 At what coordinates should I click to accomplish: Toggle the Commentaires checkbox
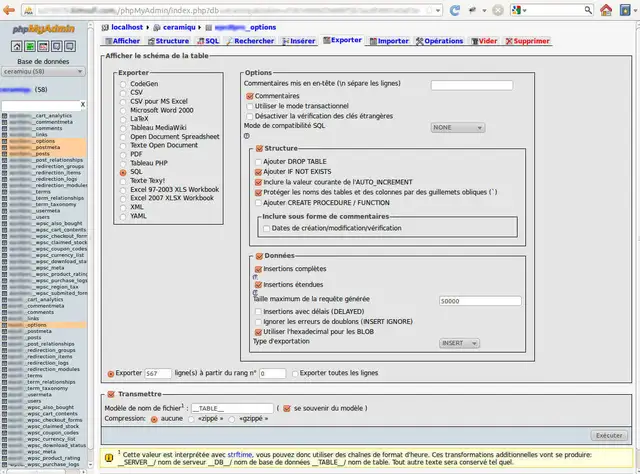(250, 96)
